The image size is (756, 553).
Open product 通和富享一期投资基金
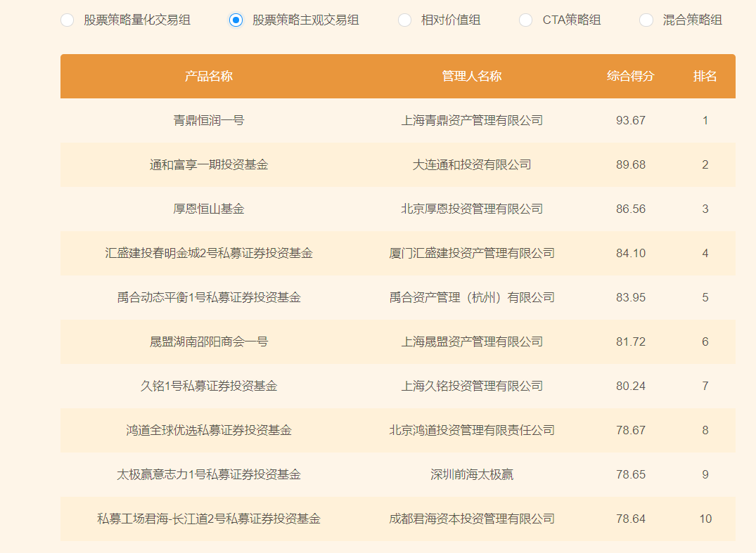coord(209,164)
